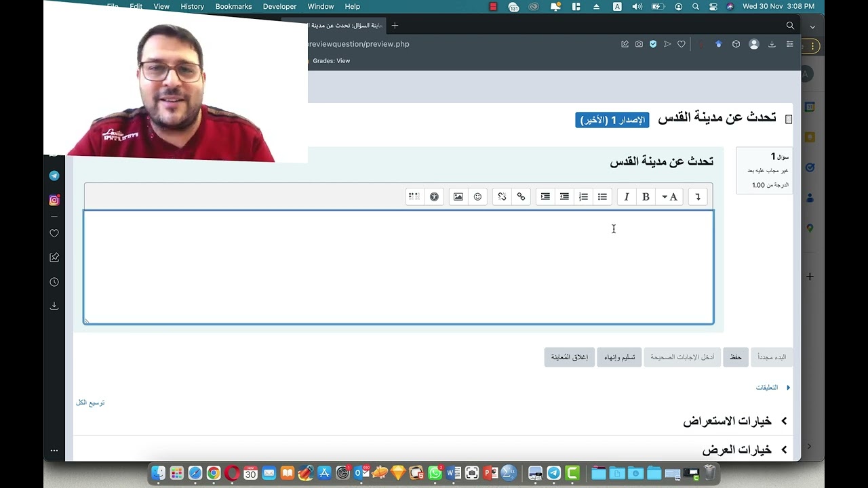Run the accessibility checker icon
Viewport: 868px width, 488px height.
point(434,197)
